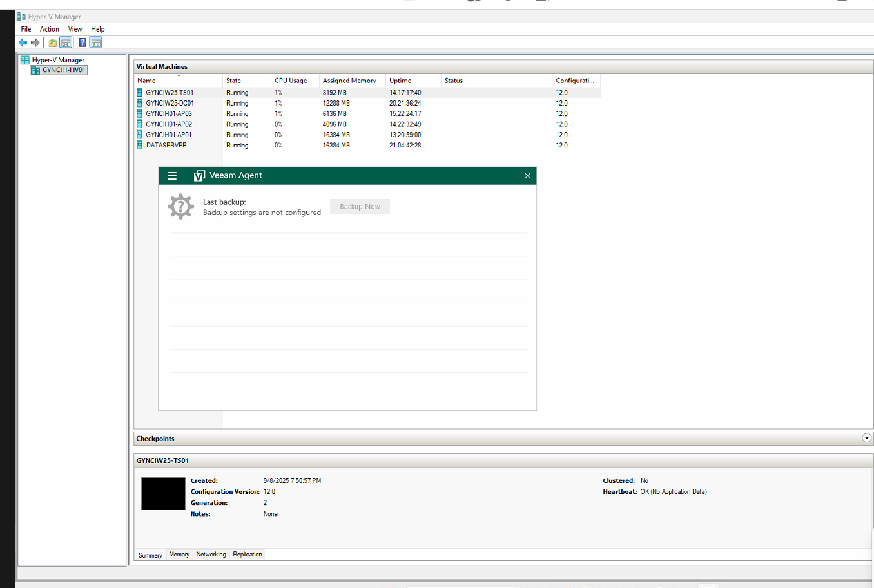Click the gear question mark backup status icon

181,207
